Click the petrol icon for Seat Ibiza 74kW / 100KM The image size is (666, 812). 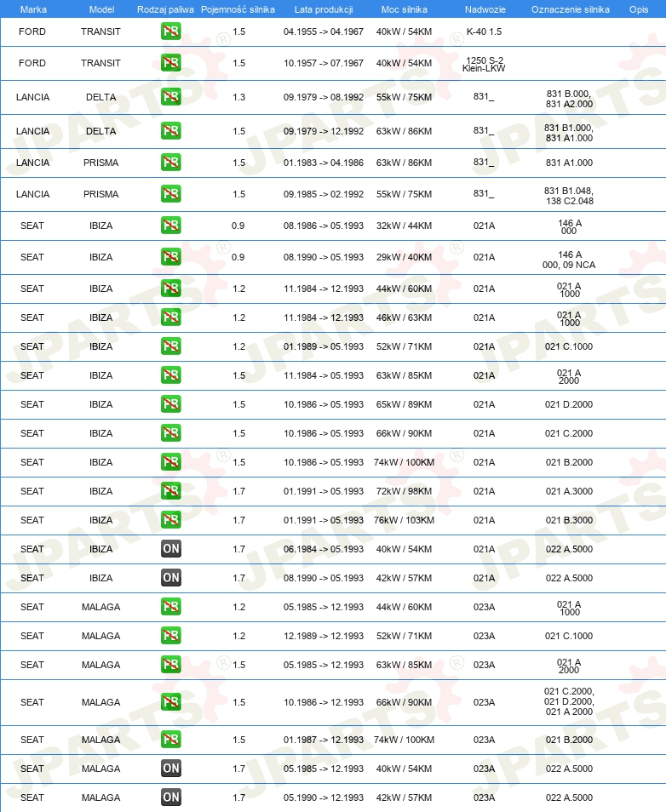click(170, 462)
